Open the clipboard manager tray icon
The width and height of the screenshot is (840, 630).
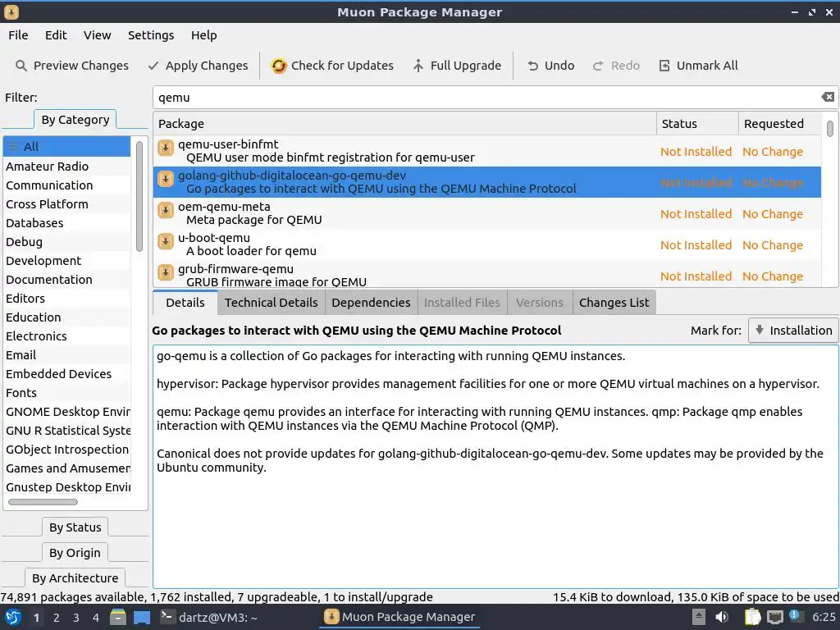(x=753, y=617)
